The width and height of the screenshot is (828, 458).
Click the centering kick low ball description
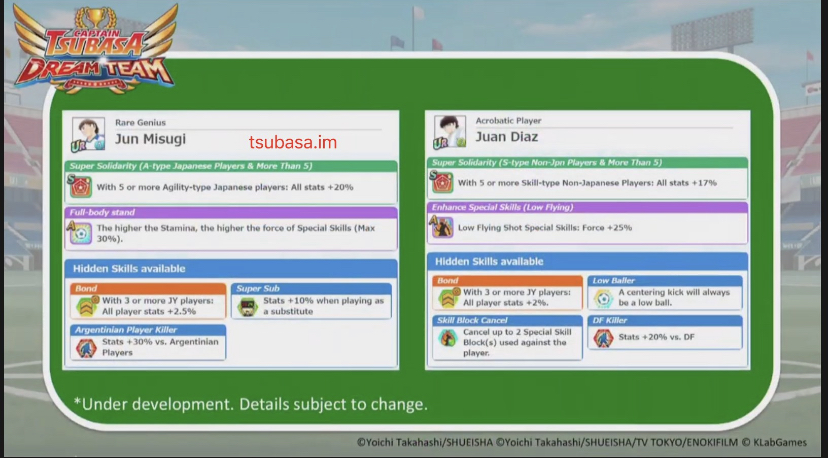(x=674, y=297)
